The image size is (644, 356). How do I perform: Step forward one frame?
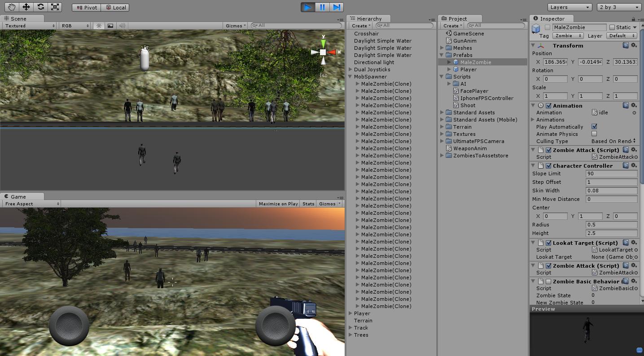337,7
